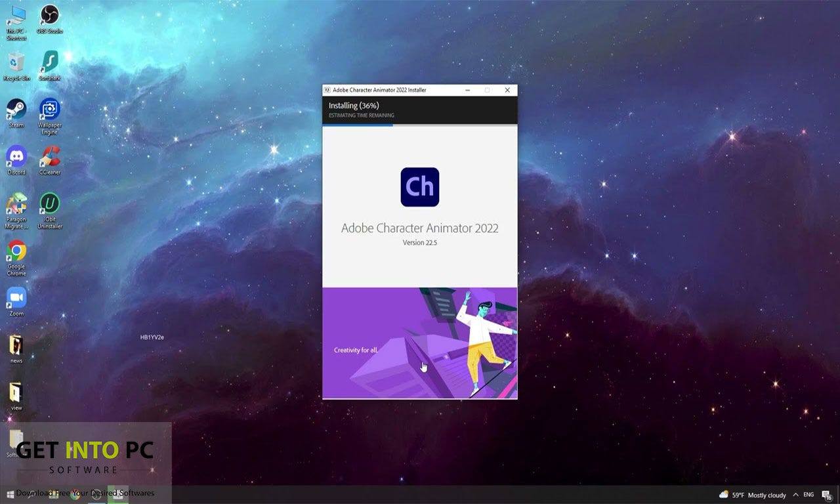Open the CCleaner desktop shortcut
The width and height of the screenshot is (840, 504).
pos(50,160)
